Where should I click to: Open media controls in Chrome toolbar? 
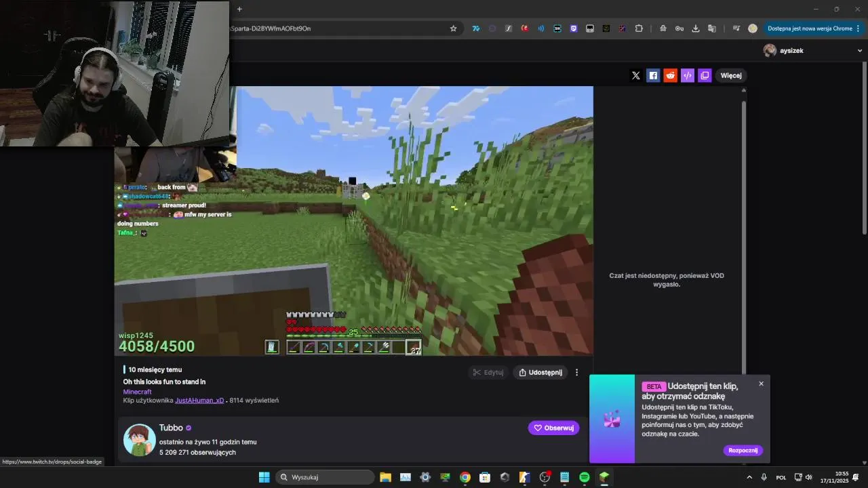click(x=736, y=28)
